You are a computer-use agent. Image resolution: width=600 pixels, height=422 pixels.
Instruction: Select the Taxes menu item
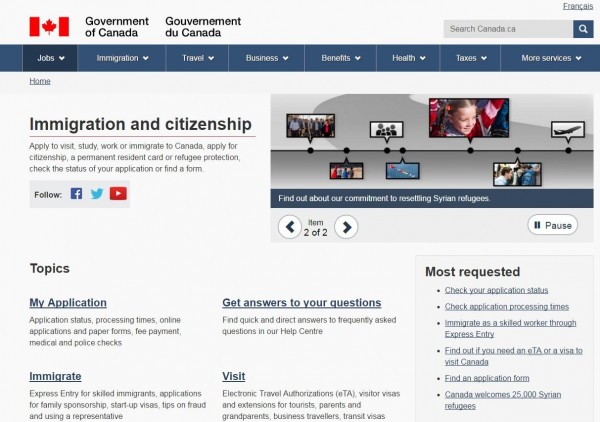point(471,58)
